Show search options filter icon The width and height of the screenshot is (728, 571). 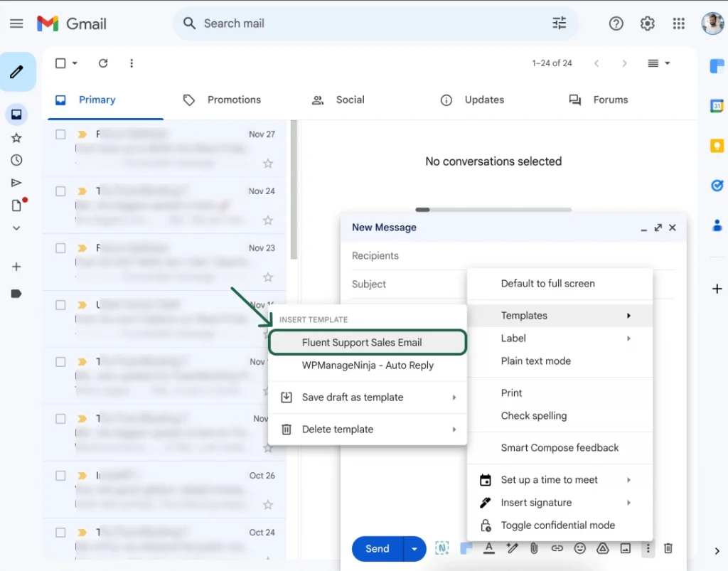point(559,23)
